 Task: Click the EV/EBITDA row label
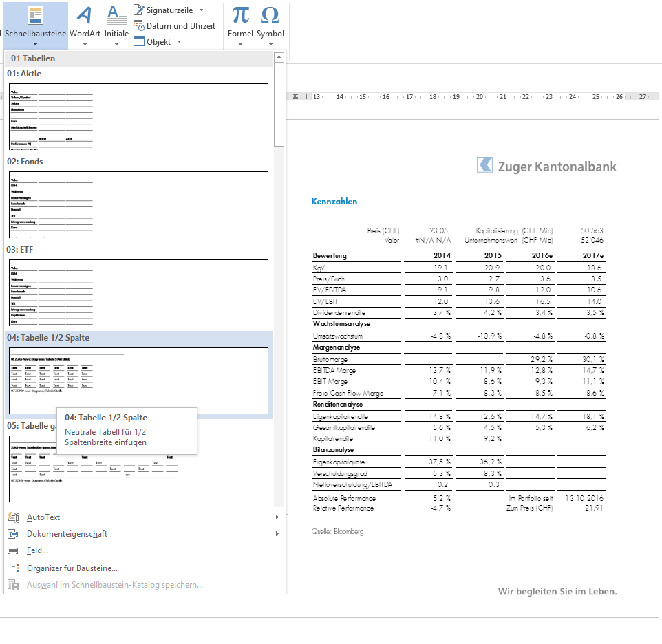click(330, 290)
